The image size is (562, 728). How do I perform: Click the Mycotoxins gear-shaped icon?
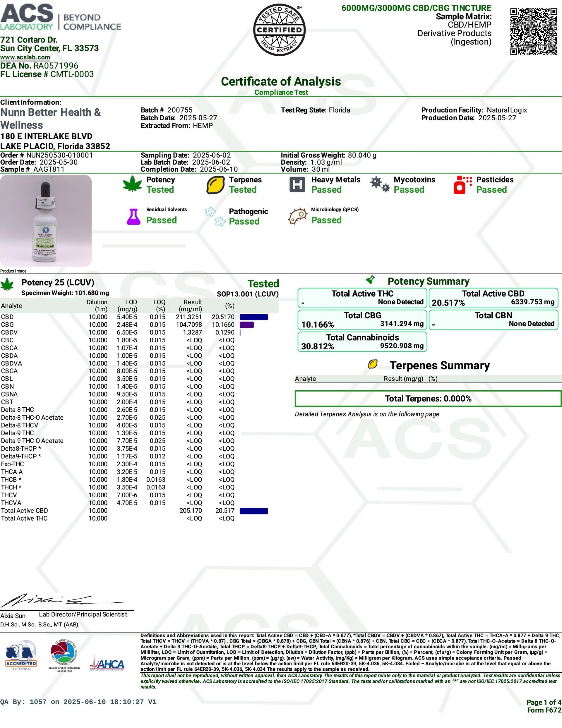point(380,184)
